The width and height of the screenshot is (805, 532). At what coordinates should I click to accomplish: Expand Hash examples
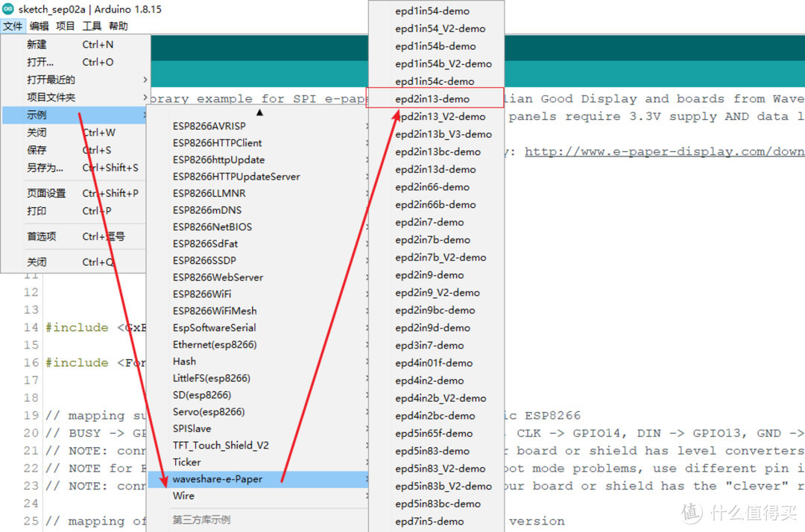click(258, 361)
